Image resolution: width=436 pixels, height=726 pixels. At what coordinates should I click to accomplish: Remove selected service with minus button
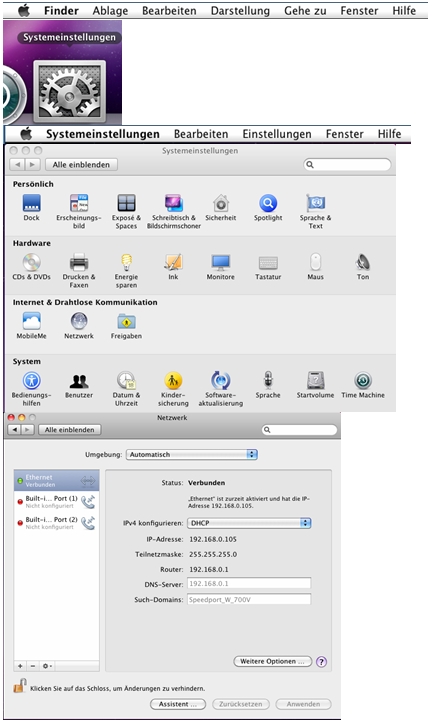pyautogui.click(x=33, y=666)
